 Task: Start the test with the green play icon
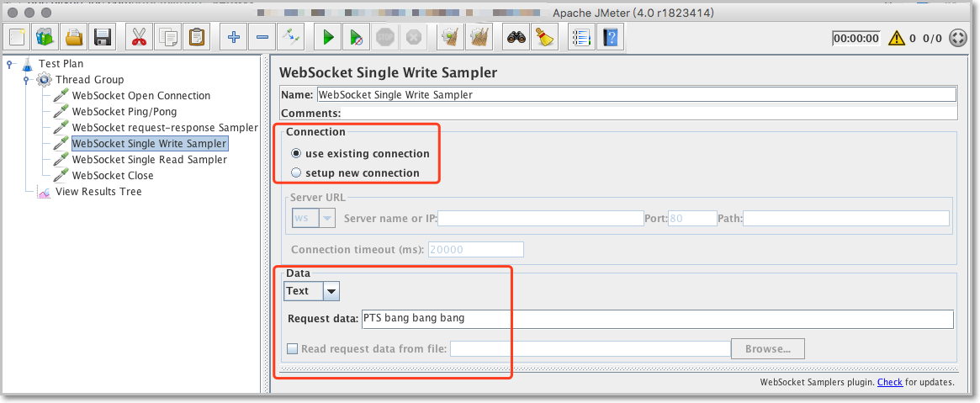click(327, 38)
